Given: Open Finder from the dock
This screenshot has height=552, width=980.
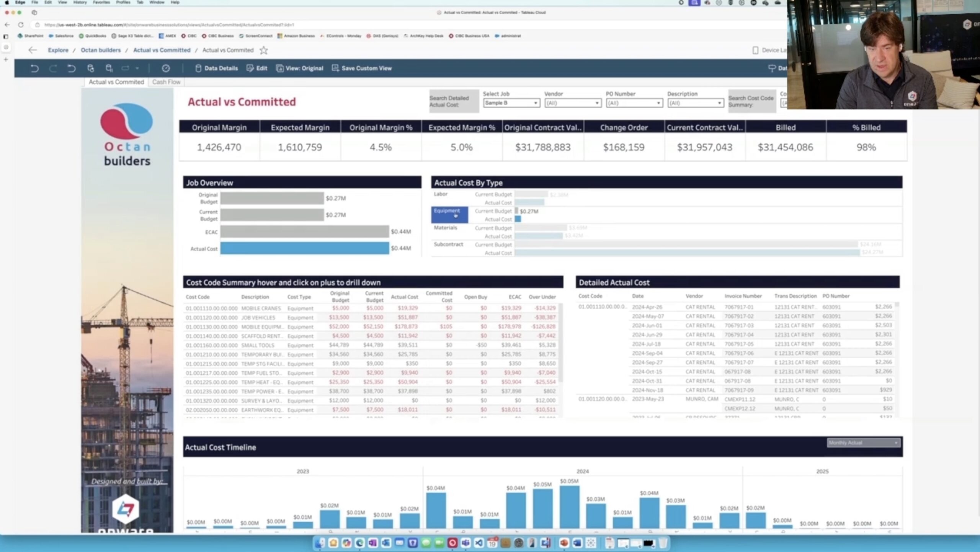Looking at the screenshot, I should click(320, 543).
